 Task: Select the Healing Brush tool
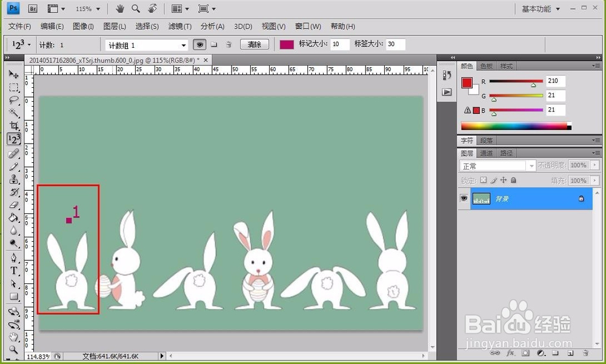point(13,153)
